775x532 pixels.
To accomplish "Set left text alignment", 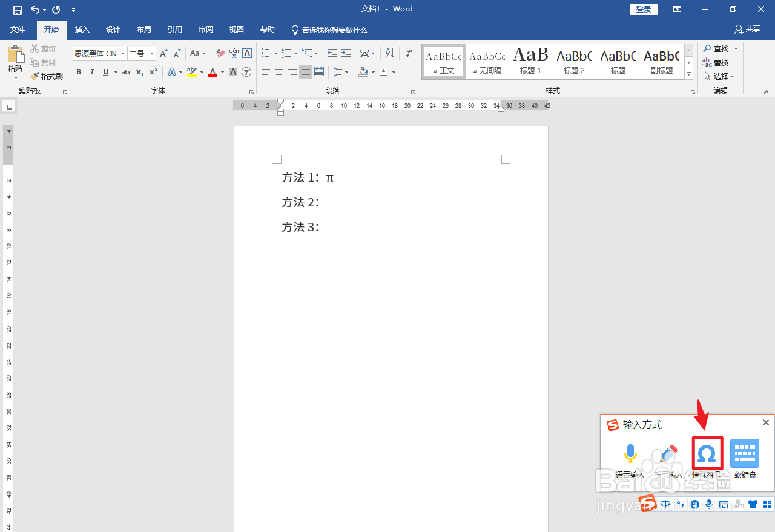I will pyautogui.click(x=266, y=72).
